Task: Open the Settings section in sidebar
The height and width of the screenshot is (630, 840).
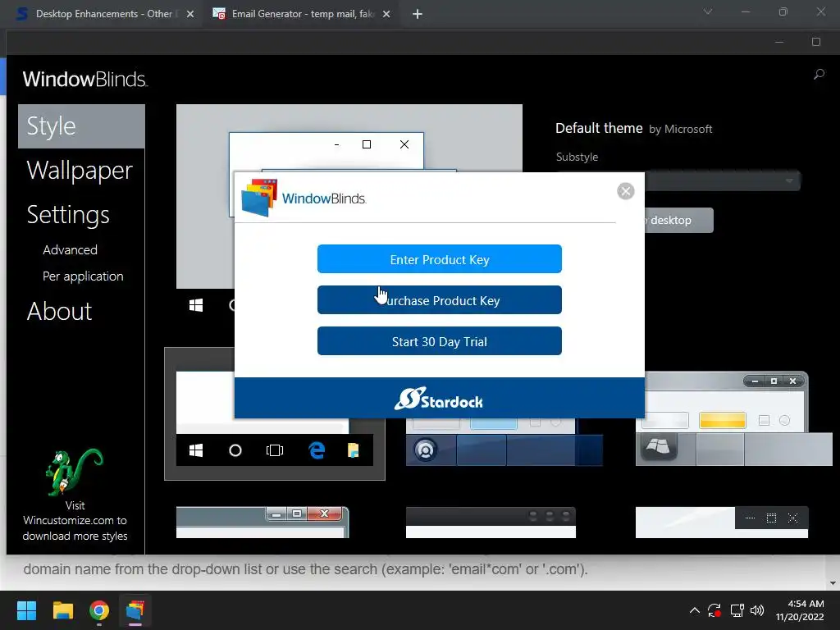Action: point(68,215)
